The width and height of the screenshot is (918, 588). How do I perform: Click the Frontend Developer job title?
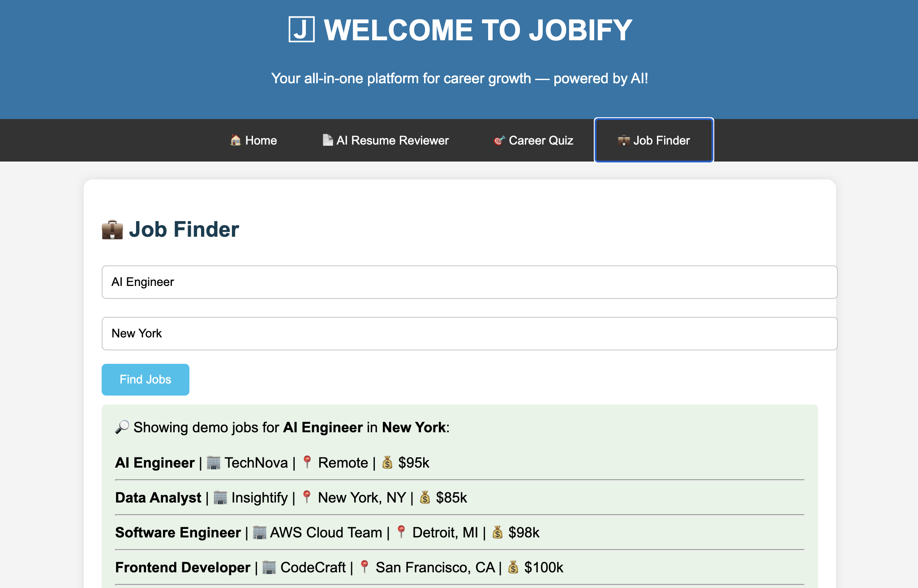coord(183,567)
